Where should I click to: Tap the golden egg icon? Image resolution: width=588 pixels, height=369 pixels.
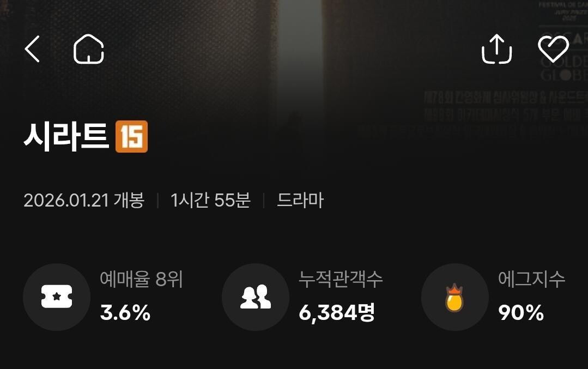click(454, 298)
